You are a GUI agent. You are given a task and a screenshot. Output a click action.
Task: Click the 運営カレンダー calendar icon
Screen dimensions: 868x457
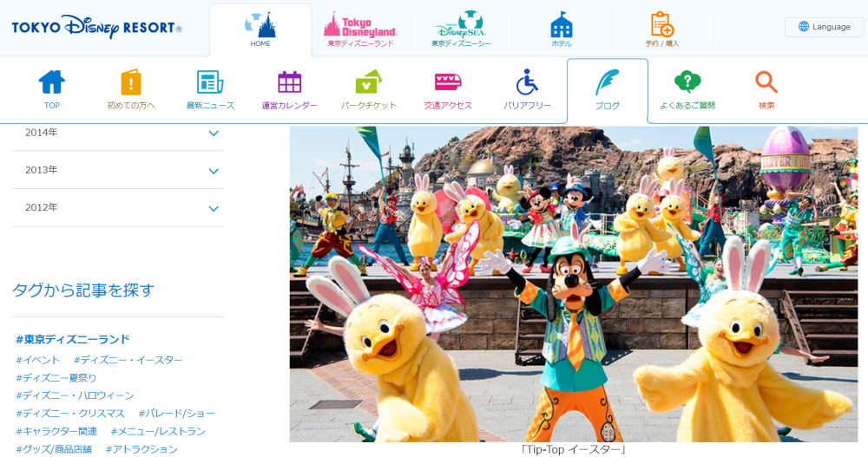(290, 82)
